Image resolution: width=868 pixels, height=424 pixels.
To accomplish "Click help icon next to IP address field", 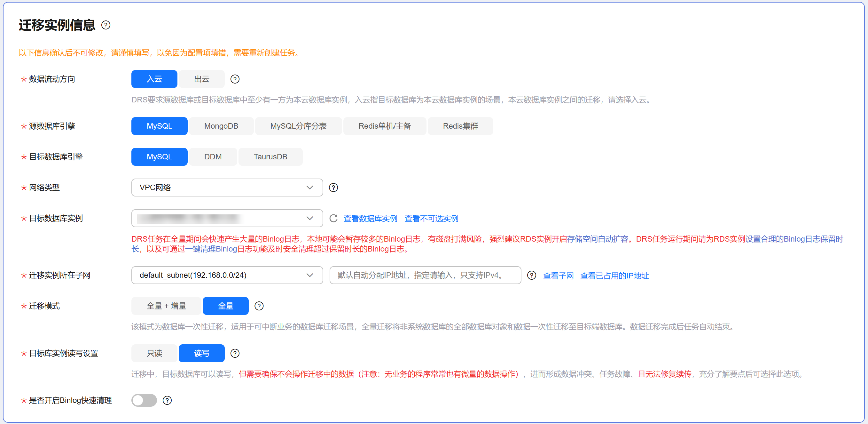I will point(531,275).
